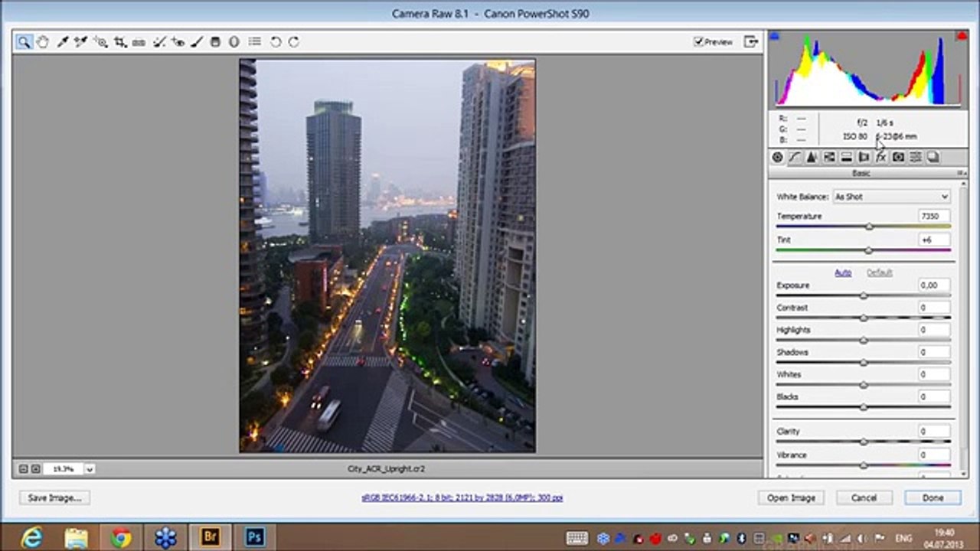Screen dimensions: 980x551
Task: Click the Contrast slider handle
Action: point(864,318)
